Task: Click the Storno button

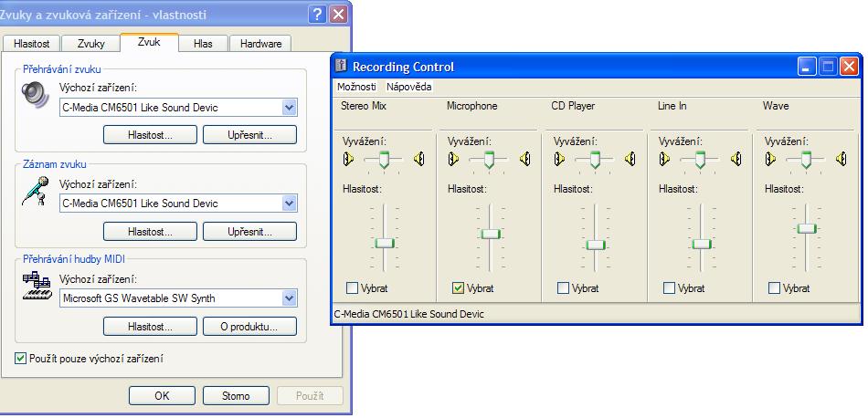Action: click(235, 396)
